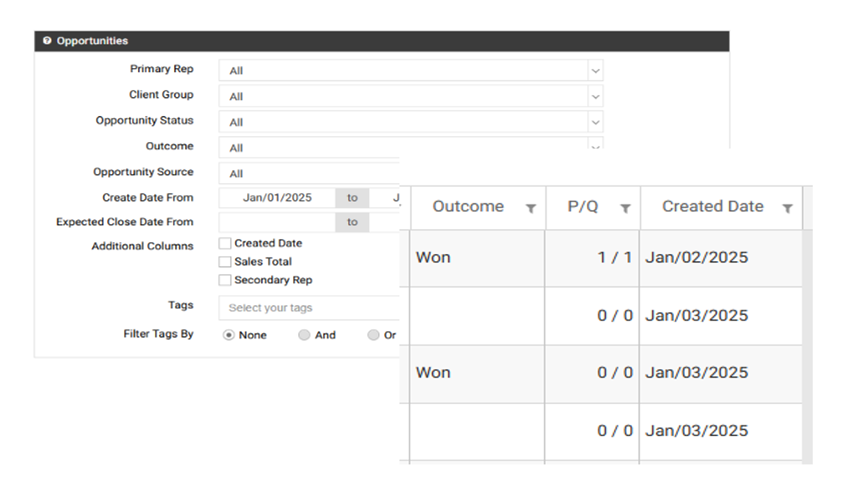Check the Sales Total checkbox
The height and width of the screenshot is (504, 860).
click(225, 262)
